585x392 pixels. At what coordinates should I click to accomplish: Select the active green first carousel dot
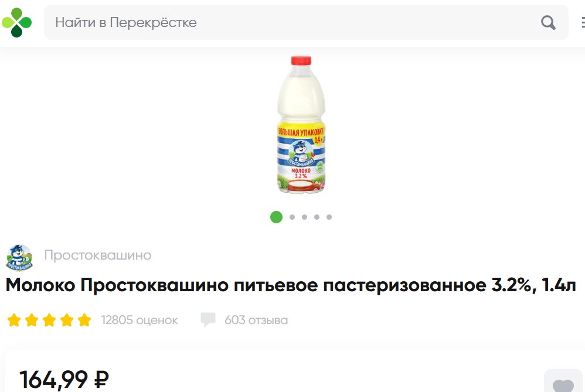point(277,217)
